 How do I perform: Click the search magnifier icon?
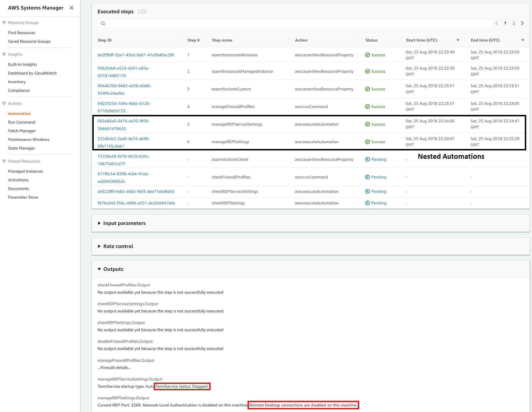click(x=103, y=23)
